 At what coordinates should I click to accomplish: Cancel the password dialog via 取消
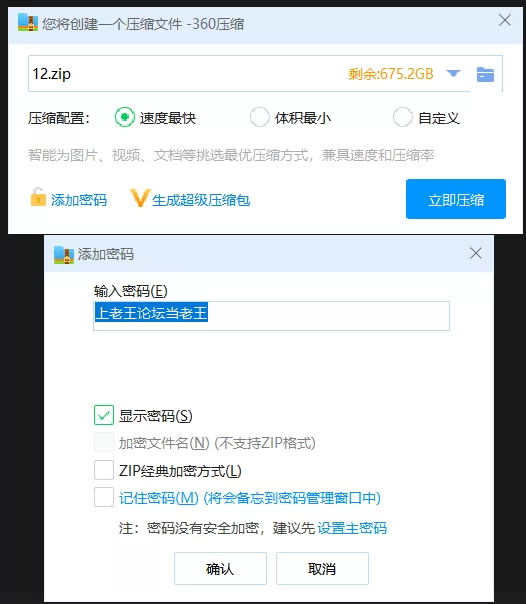click(x=322, y=569)
